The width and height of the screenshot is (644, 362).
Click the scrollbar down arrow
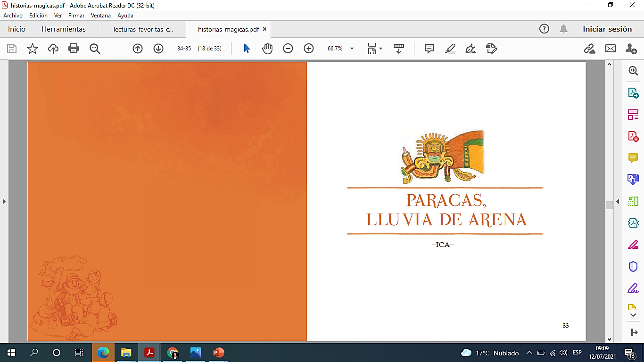tap(609, 338)
